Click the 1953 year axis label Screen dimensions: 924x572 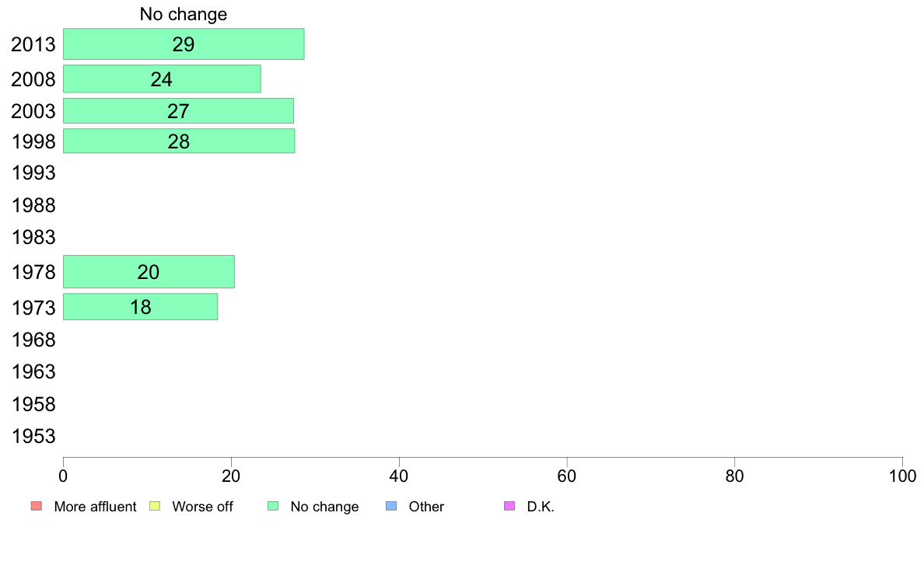[33, 436]
